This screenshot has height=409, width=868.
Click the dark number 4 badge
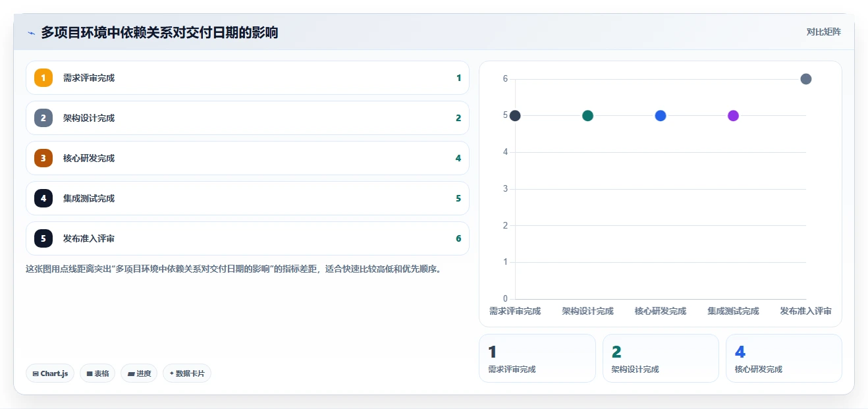(43, 198)
